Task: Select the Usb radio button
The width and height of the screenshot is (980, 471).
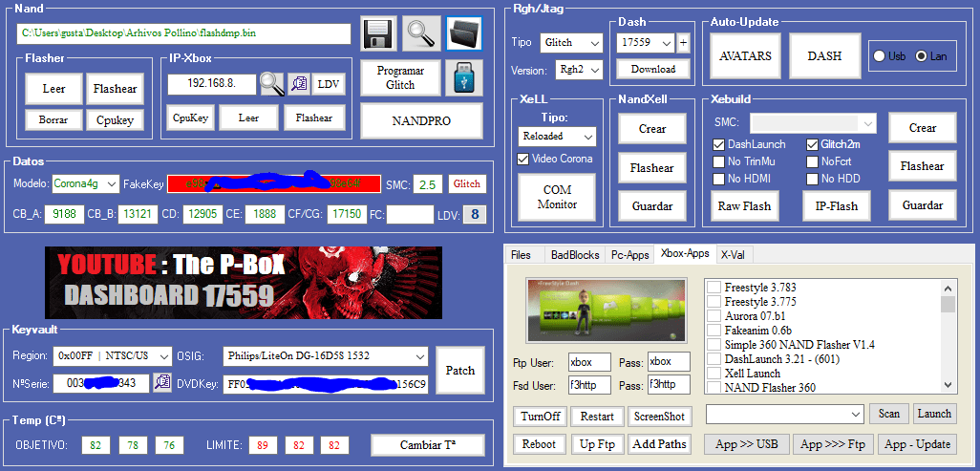Action: (x=879, y=56)
